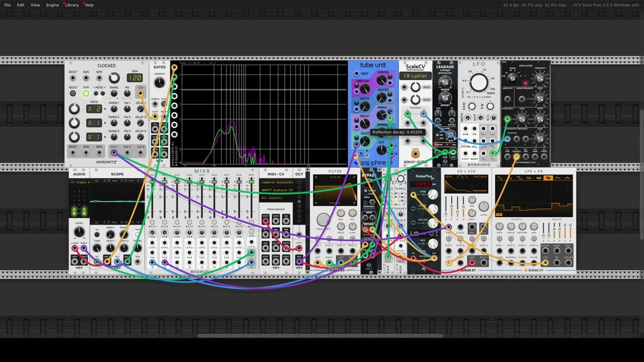The width and height of the screenshot is (644, 362).
Task: Click the VORTEX knob on tube unit
Action: coord(382,80)
